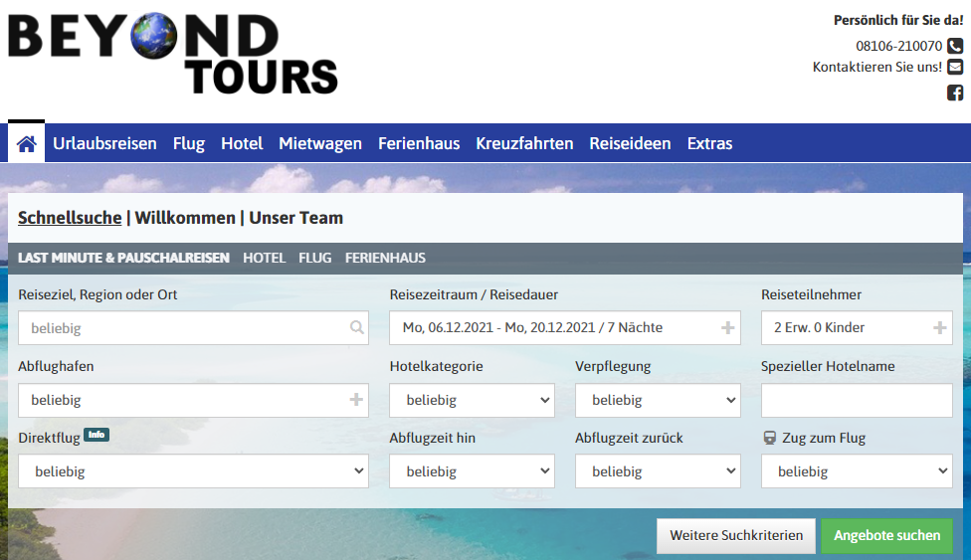Viewport: 971px width, 560px height.
Task: Open the Direktflug dropdown
Action: click(193, 471)
